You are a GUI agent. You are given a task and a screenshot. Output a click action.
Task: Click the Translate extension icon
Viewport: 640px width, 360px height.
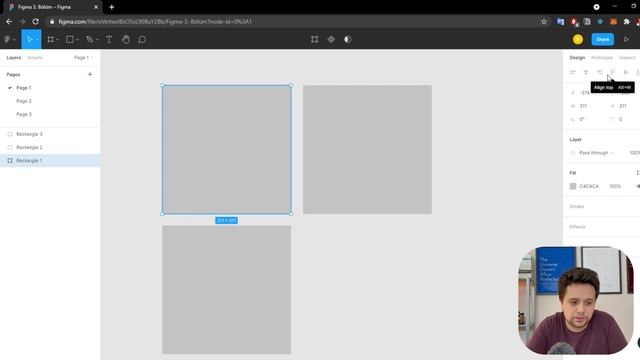pyautogui.click(x=560, y=22)
